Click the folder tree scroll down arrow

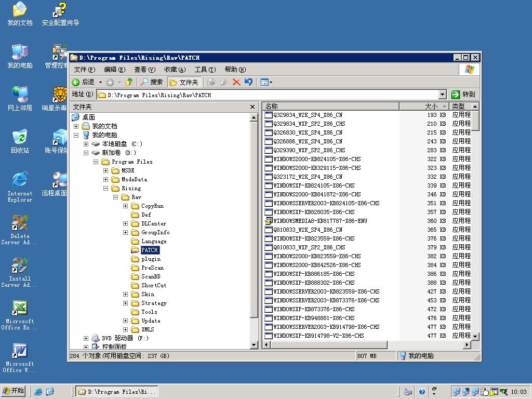[x=254, y=344]
